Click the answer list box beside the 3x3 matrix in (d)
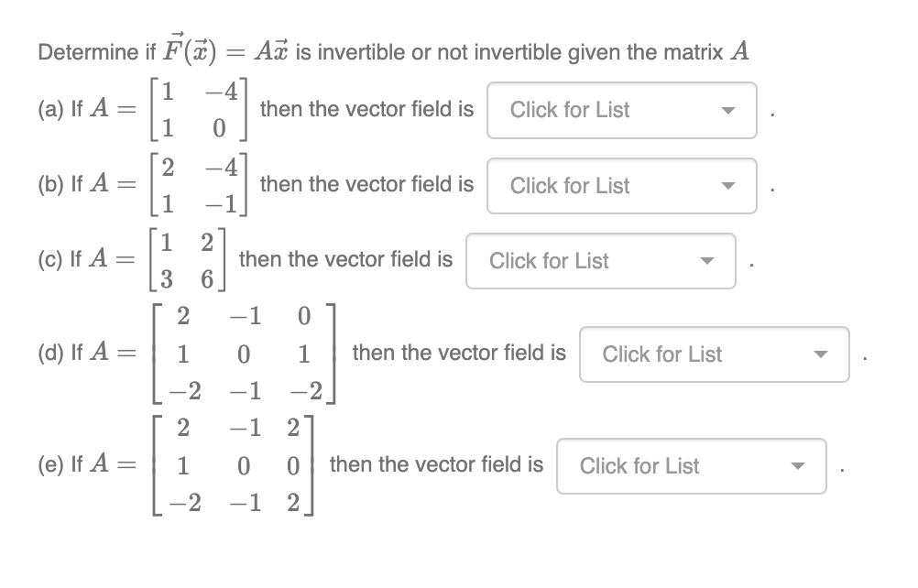918x588 pixels. click(714, 354)
